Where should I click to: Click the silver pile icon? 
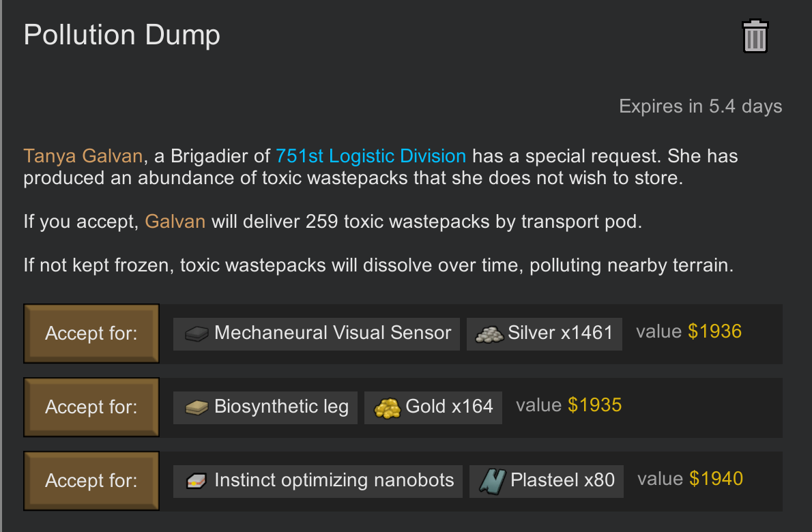point(489,334)
